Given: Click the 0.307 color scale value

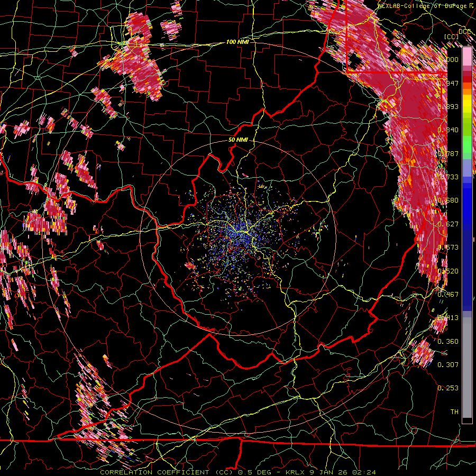Looking at the screenshot, I should (x=448, y=365).
